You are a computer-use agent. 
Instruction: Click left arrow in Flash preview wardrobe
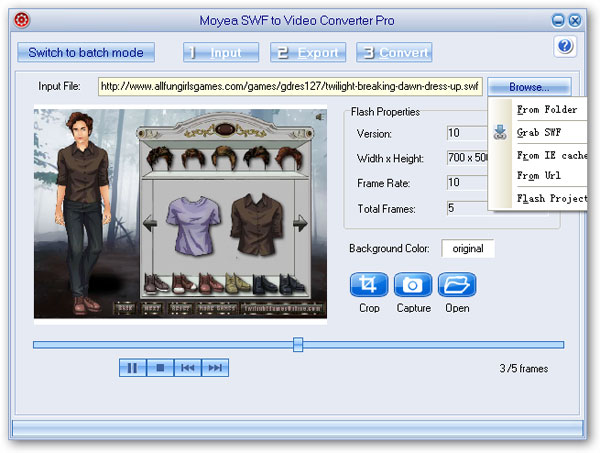[x=150, y=223]
